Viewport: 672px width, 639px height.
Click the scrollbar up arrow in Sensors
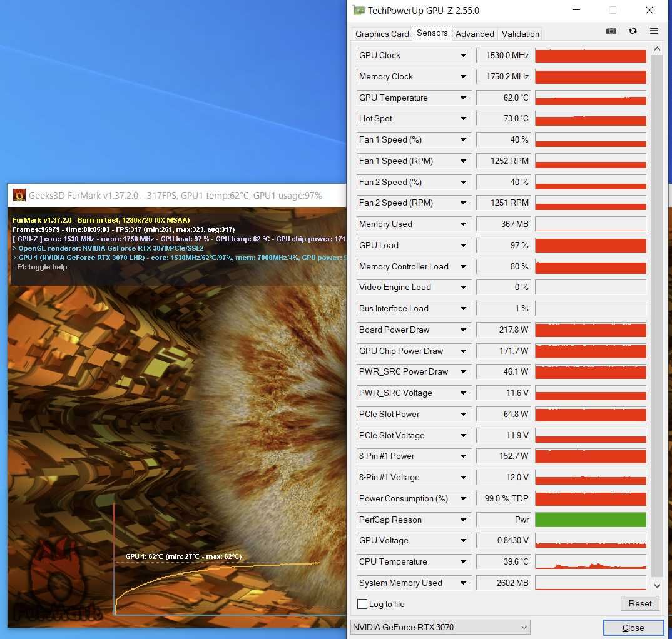coord(657,49)
